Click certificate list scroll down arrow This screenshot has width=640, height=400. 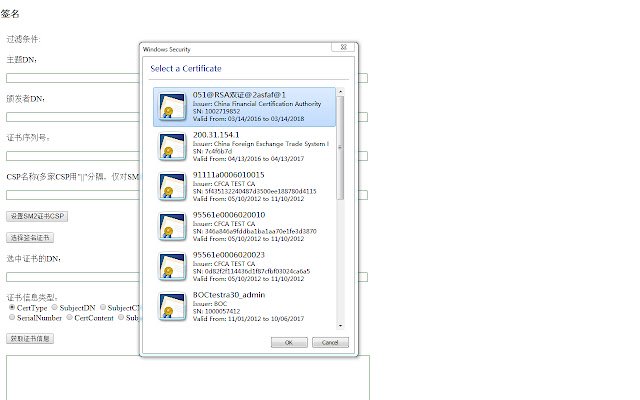click(340, 326)
